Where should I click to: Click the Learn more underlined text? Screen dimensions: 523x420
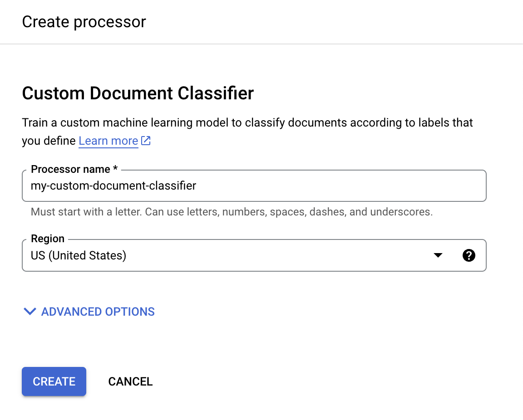tap(108, 141)
